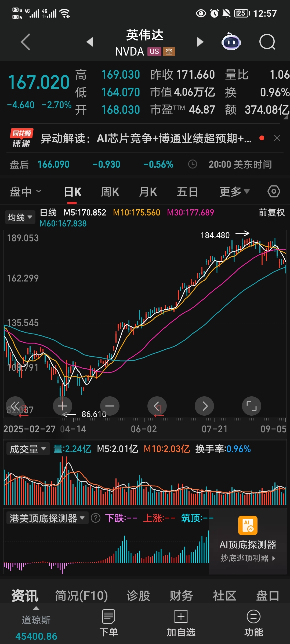290x644 pixels.
Task: Switch to 周K chart
Action: [110, 192]
